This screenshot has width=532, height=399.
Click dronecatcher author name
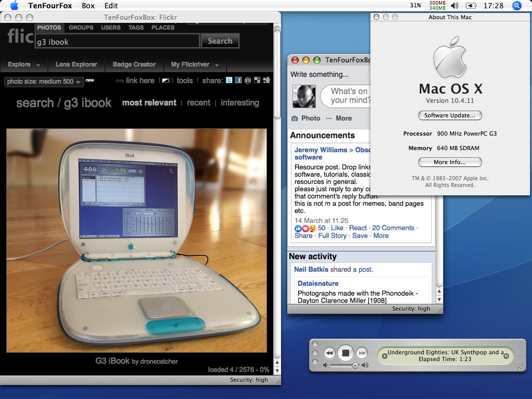click(159, 362)
